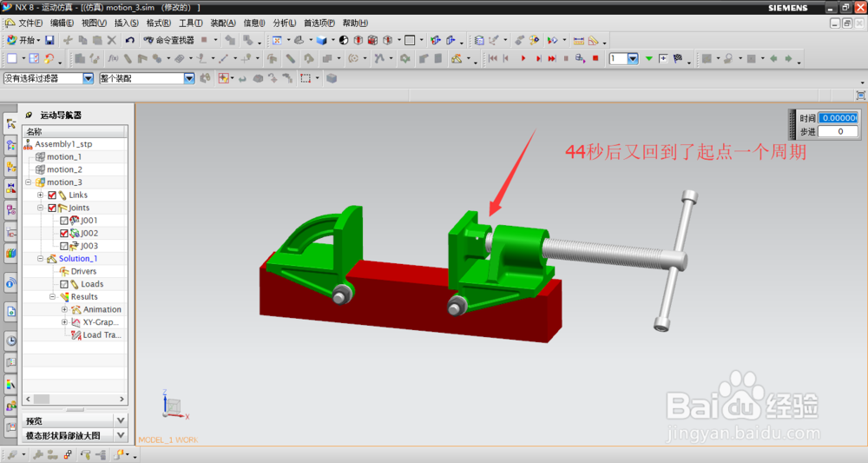868x463 pixels.
Task: Open the 文件(F) menu
Action: (x=30, y=23)
